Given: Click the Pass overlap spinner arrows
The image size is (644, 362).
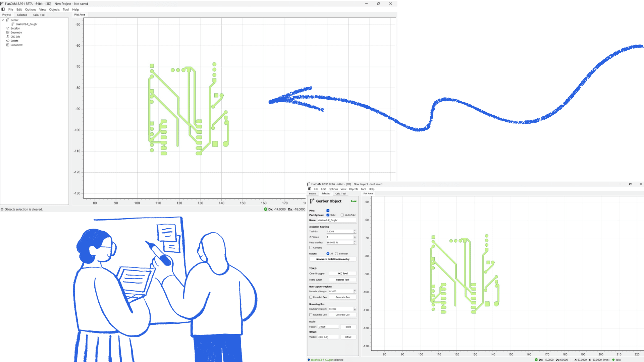Looking at the screenshot, I should 355,242.
